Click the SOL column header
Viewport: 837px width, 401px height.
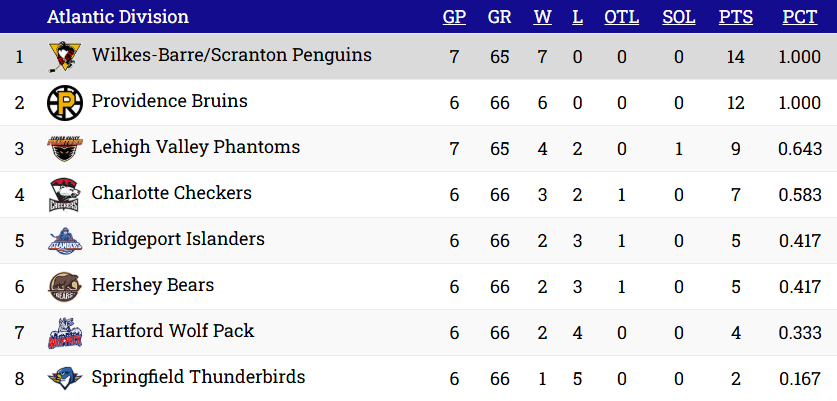[x=679, y=17]
